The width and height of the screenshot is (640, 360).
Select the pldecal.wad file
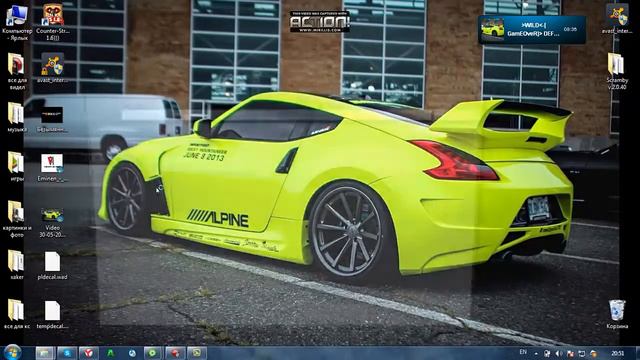pos(52,265)
